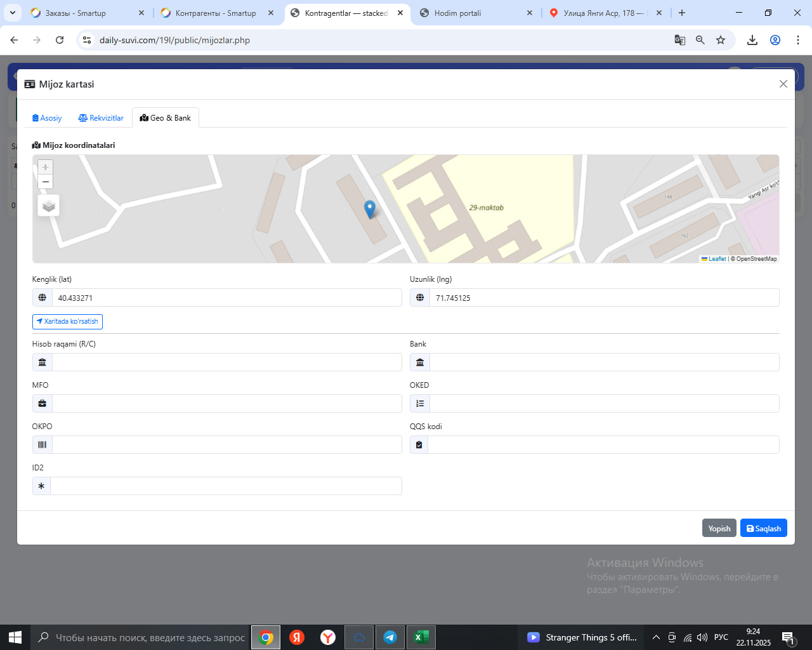Expand the Chrome tab search dropdown
This screenshot has height=650, width=812.
(13, 13)
